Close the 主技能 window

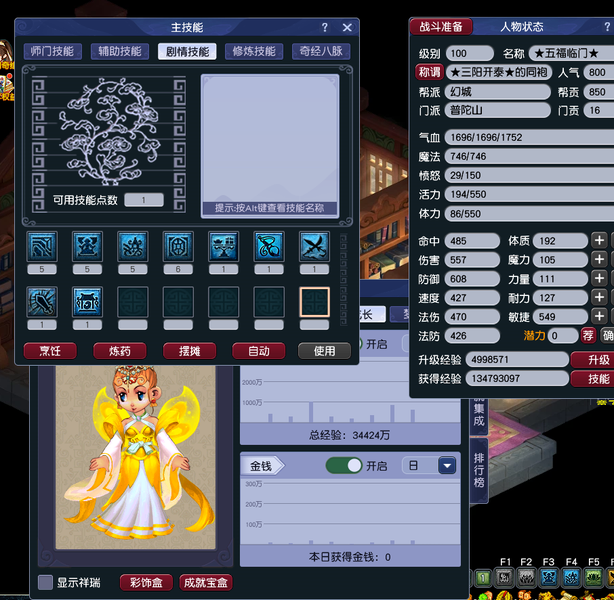click(347, 27)
